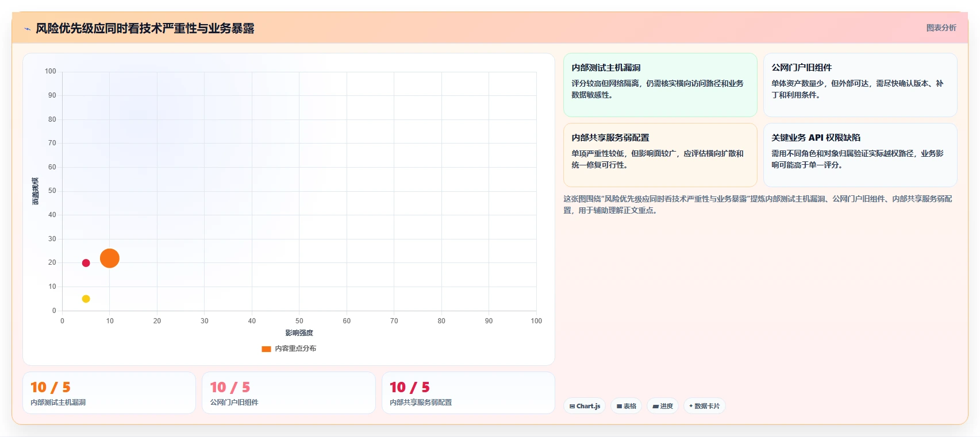Image resolution: width=980 pixels, height=437 pixels.
Task: Click the 10 / 5 stat card for 内部共享服务弱配置
Action: pos(468,393)
